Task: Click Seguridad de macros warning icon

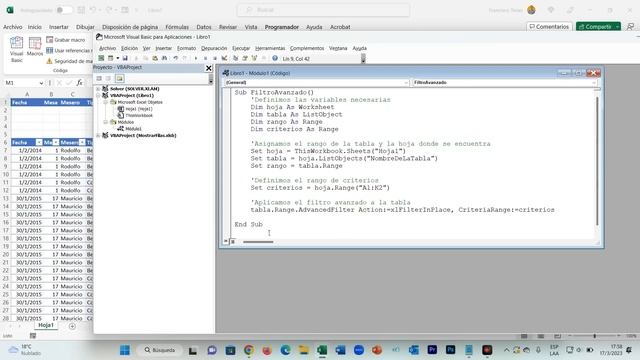Action: click(x=49, y=61)
